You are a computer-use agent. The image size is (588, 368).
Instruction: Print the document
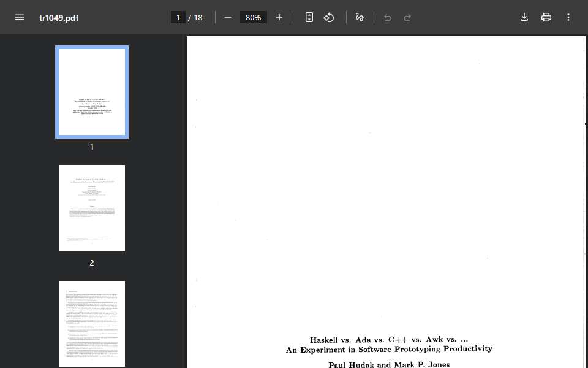pos(546,17)
